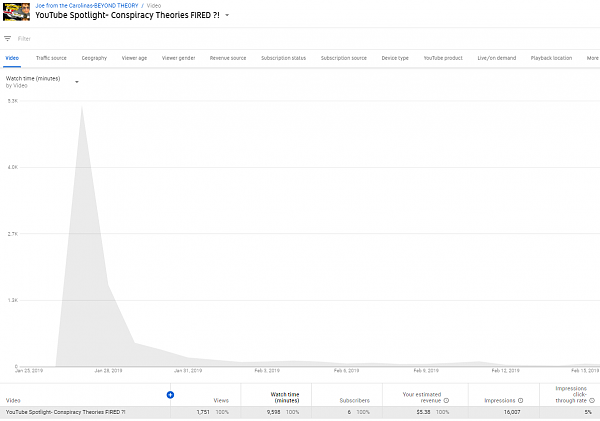
Task: Switch to the Device type tab
Action: 395,58
